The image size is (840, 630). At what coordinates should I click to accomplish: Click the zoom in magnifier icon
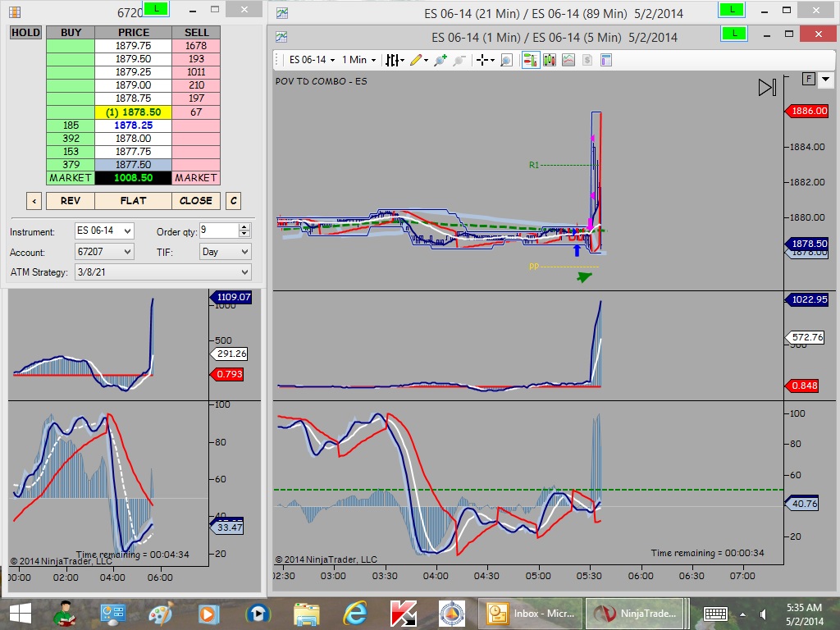441,60
